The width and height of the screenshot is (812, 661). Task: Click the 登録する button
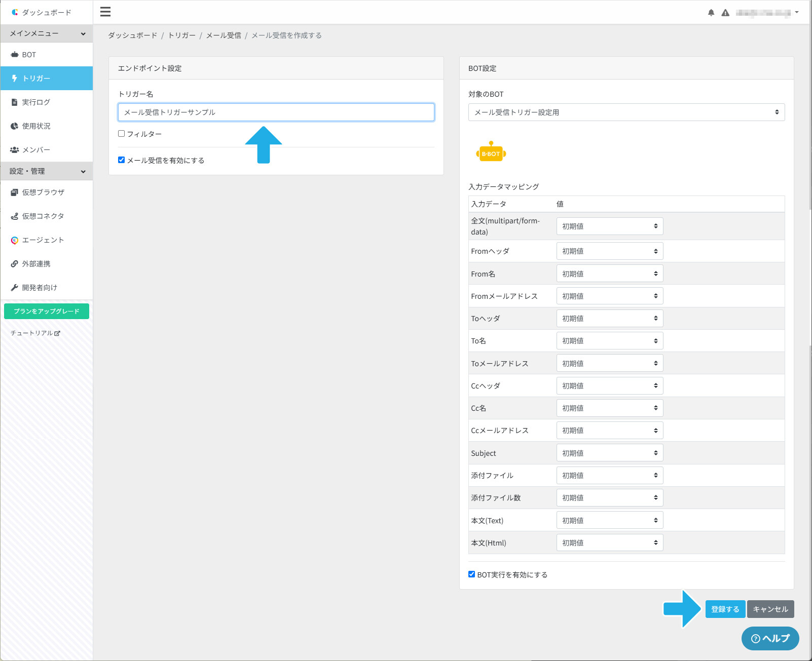tap(725, 609)
